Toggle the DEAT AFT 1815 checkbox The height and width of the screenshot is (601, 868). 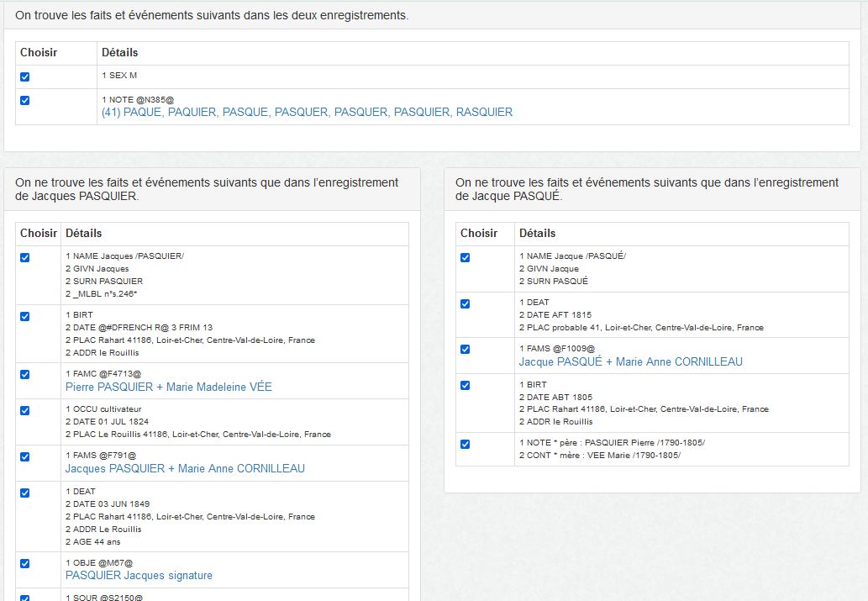pyautogui.click(x=466, y=303)
